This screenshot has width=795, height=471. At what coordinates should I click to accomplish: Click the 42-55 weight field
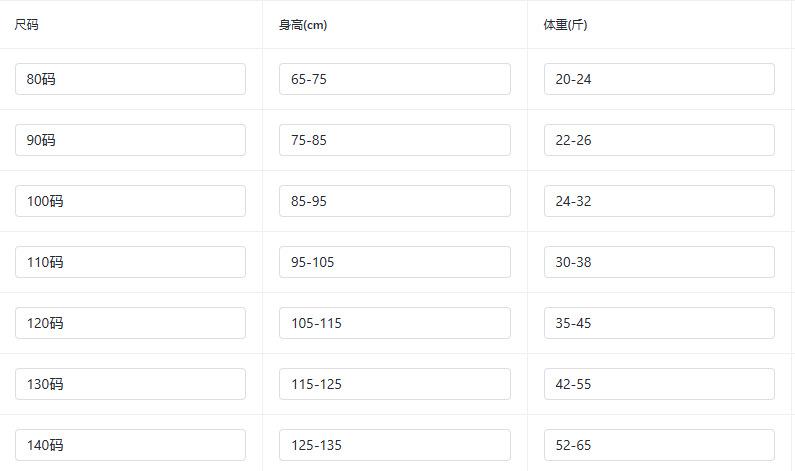pyautogui.click(x=659, y=384)
